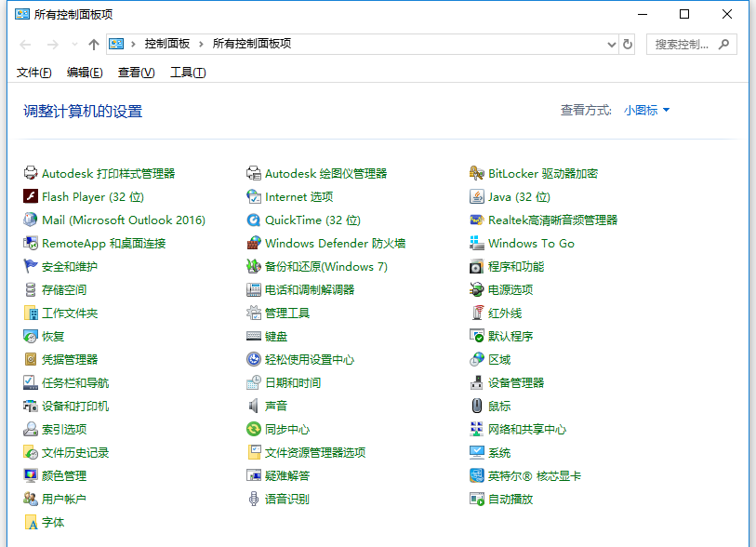Open the 文件历史记录 link

74,452
